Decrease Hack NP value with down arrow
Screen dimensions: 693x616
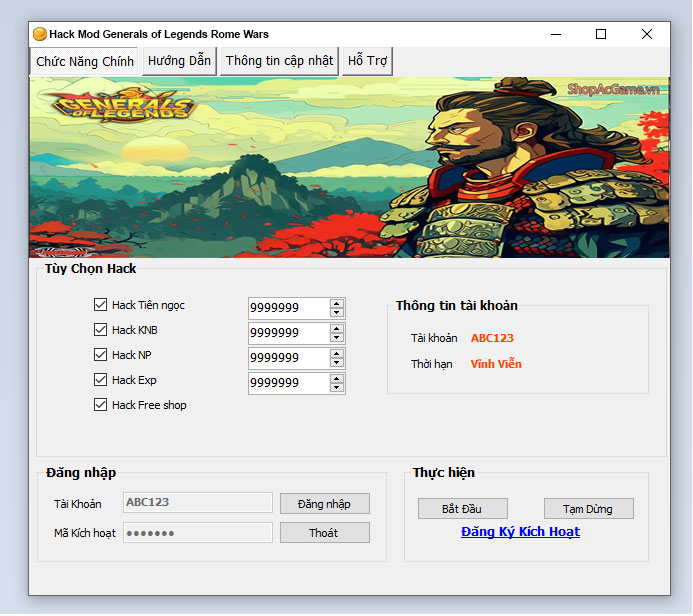[x=337, y=362]
